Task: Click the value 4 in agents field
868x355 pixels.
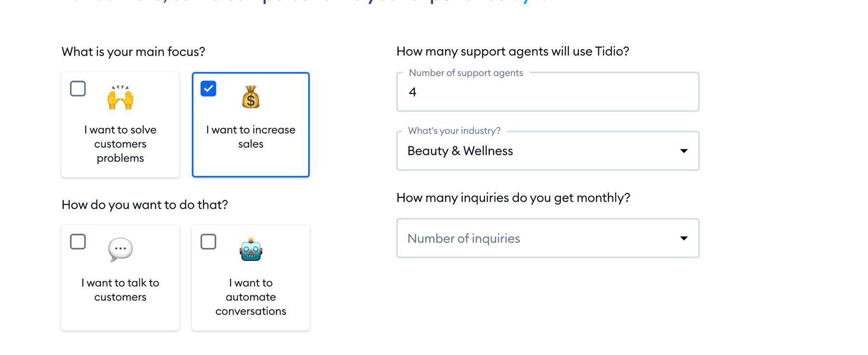Action: (x=412, y=92)
